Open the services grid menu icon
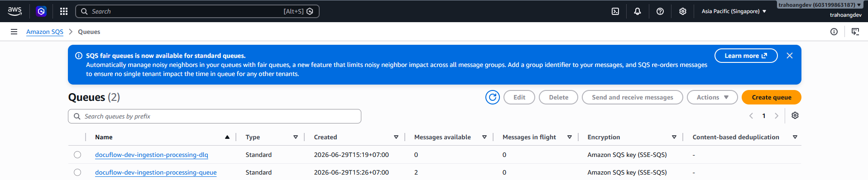 [x=64, y=11]
